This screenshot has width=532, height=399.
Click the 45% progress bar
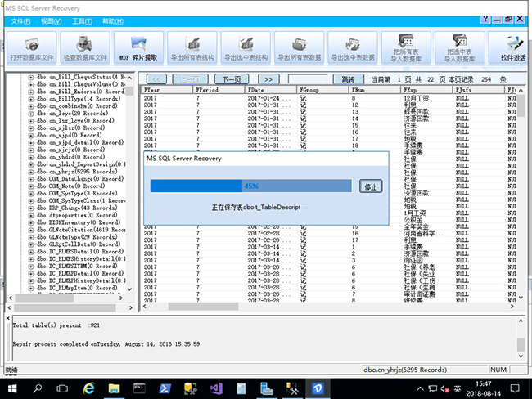point(251,186)
